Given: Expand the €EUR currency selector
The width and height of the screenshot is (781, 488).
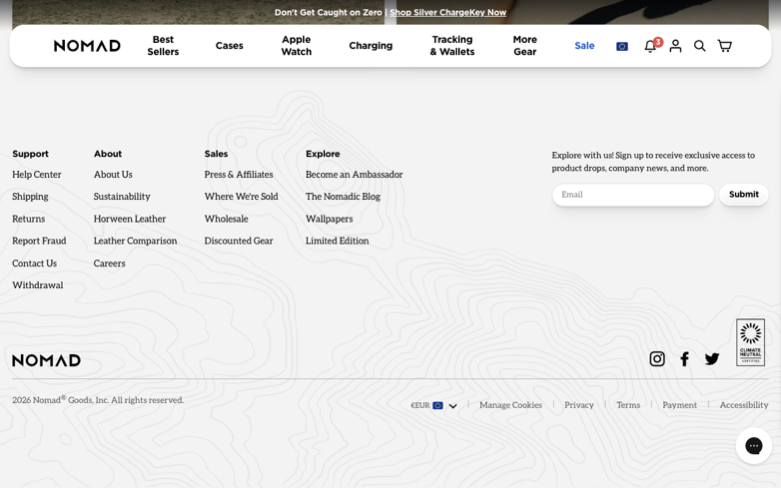Looking at the screenshot, I should tap(433, 405).
